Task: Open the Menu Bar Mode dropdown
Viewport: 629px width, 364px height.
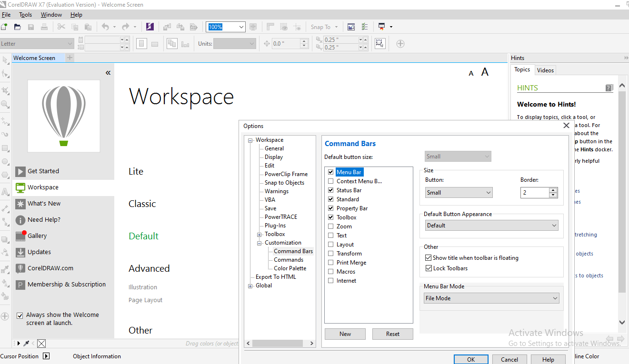Action: coord(492,298)
